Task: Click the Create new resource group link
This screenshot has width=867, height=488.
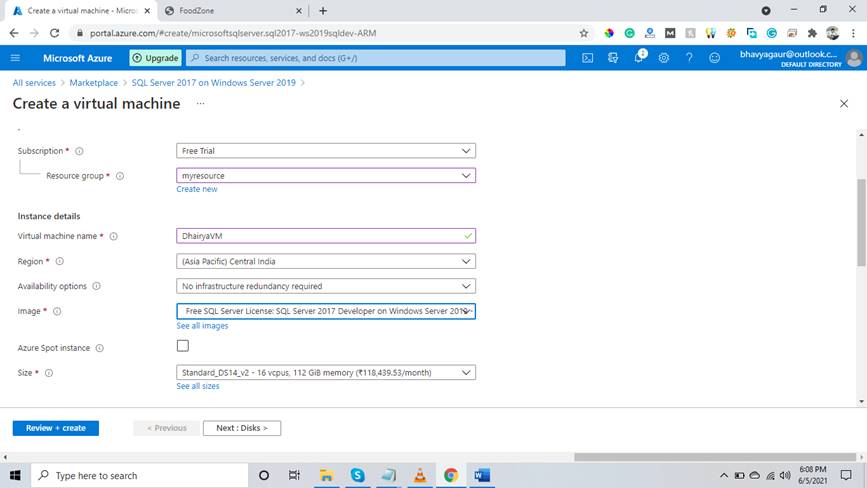Action: [197, 189]
